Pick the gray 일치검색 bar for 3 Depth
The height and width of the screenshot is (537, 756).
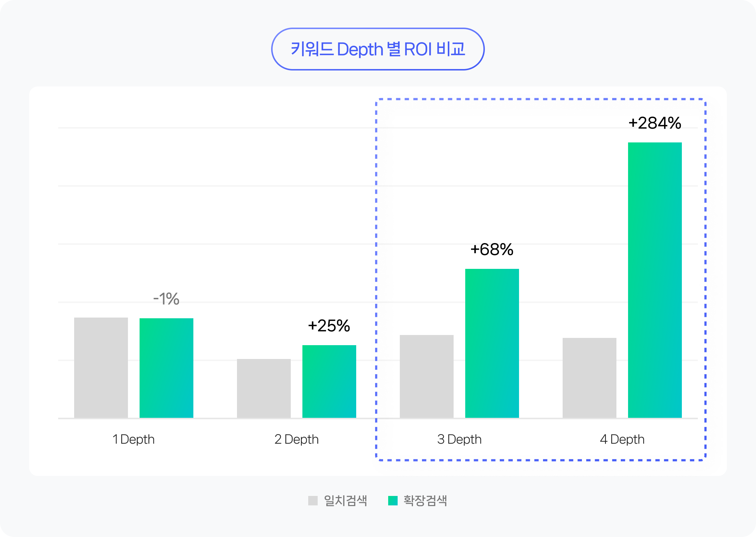427,376
